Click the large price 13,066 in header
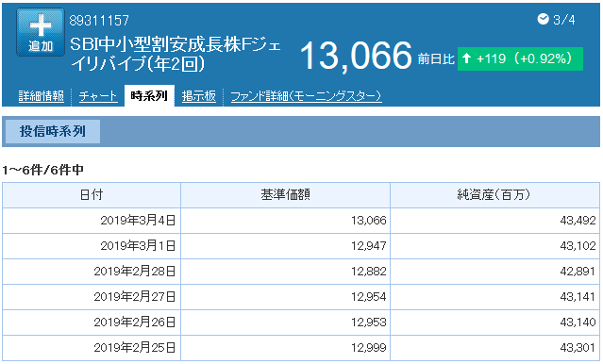 (356, 56)
